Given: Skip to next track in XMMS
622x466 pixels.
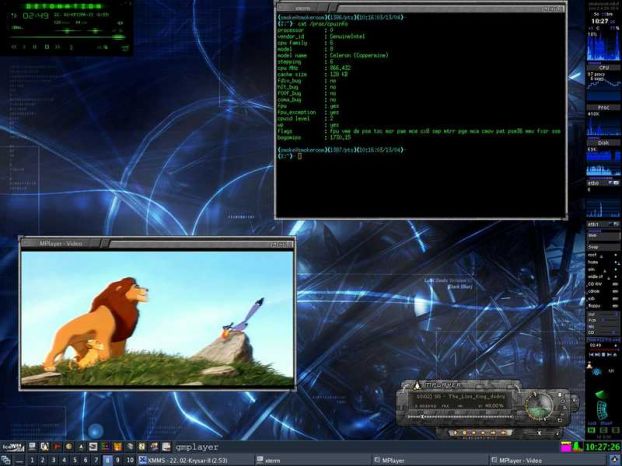Looking at the screenshot, I should [x=58, y=47].
